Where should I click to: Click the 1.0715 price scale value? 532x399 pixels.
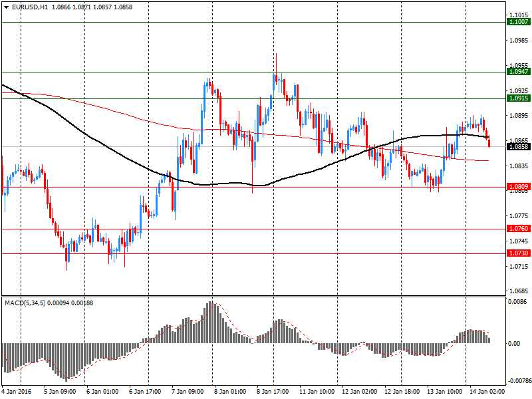click(x=519, y=267)
